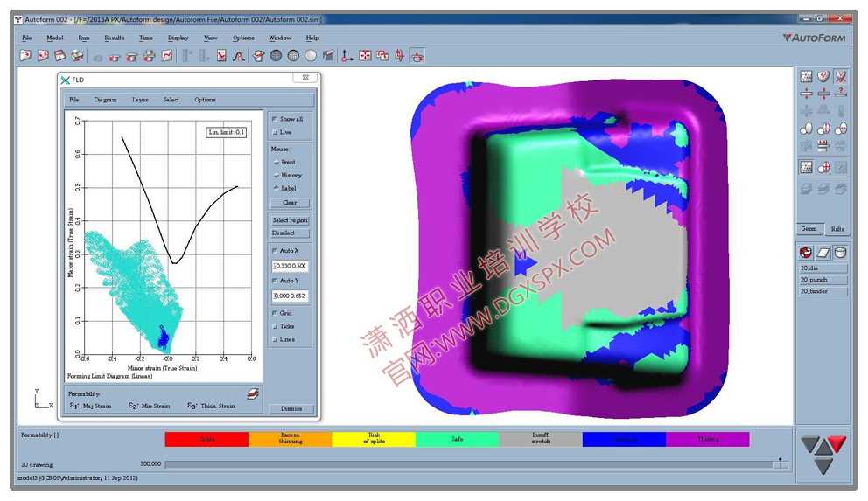Click the thinning plate icon with opposing red arrows
The height and width of the screenshot is (501, 868).
807,94
